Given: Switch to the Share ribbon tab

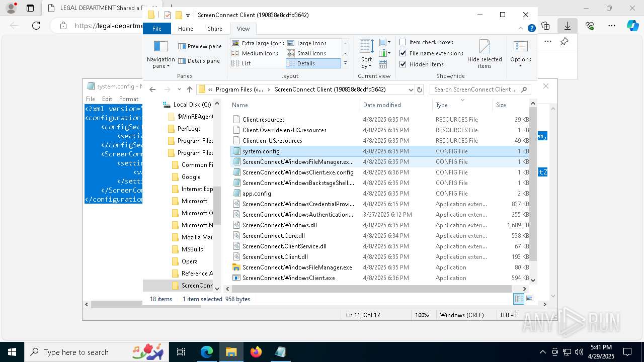Looking at the screenshot, I should pyautogui.click(x=215, y=29).
